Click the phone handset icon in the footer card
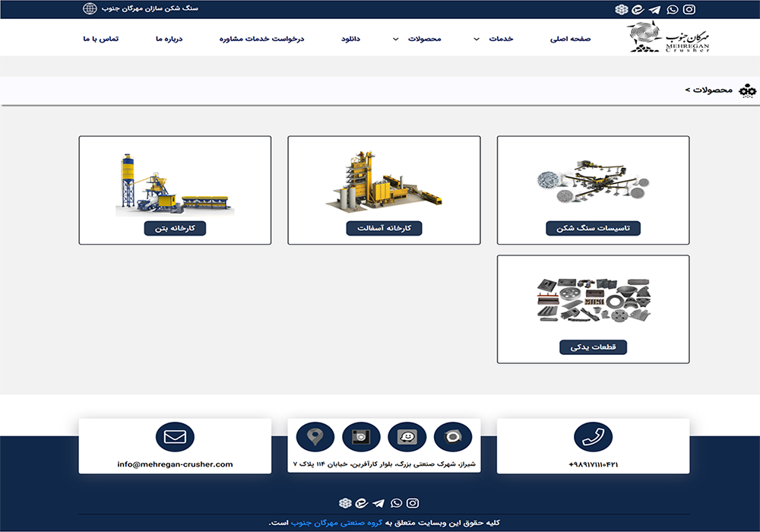Image resolution: width=760 pixels, height=532 pixels. pos(594,438)
